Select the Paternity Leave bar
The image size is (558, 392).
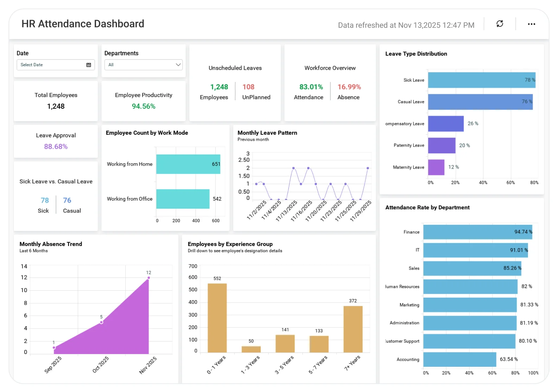[442, 145]
